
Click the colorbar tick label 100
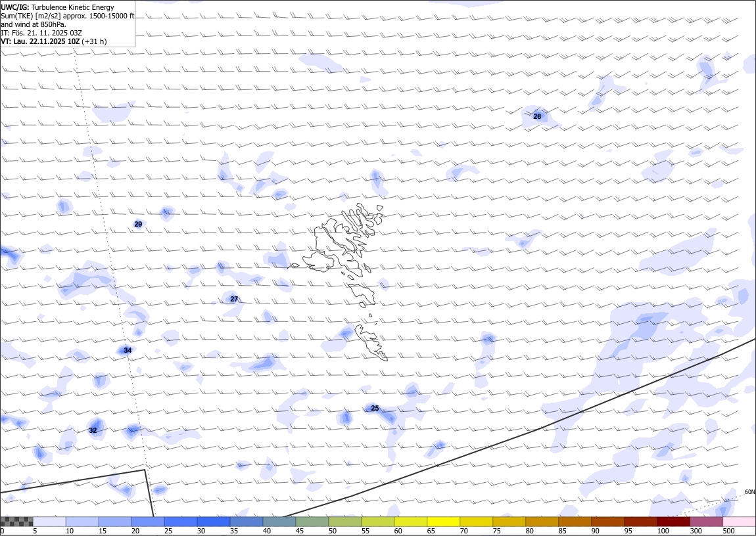[662, 531]
